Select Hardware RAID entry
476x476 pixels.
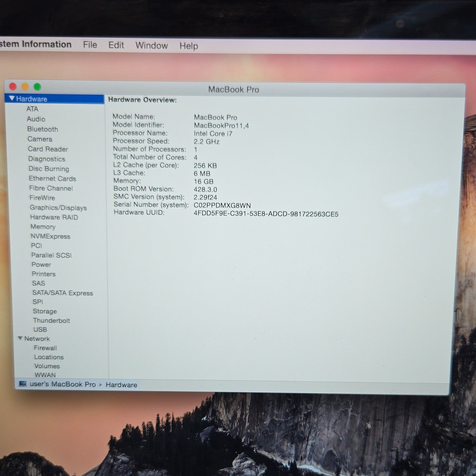pyautogui.click(x=54, y=217)
